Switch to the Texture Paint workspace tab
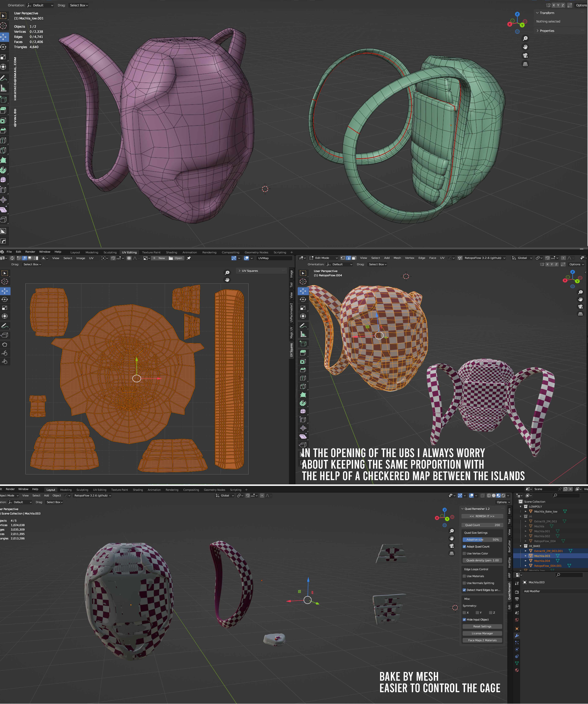Screen dimensions: 588x704 click(x=151, y=252)
